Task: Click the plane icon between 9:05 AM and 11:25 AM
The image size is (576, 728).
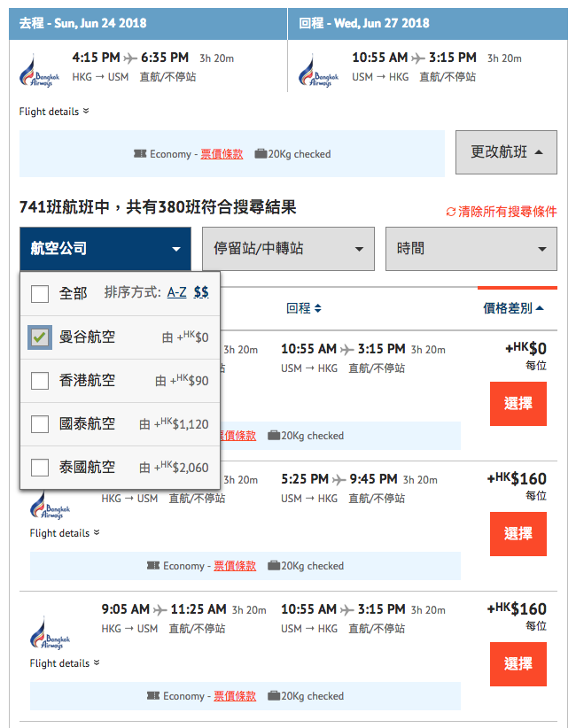Action: pos(160,610)
